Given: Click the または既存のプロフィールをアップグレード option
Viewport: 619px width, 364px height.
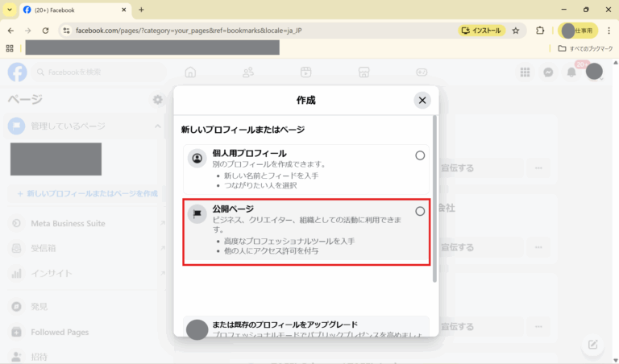Looking at the screenshot, I should (x=306, y=326).
